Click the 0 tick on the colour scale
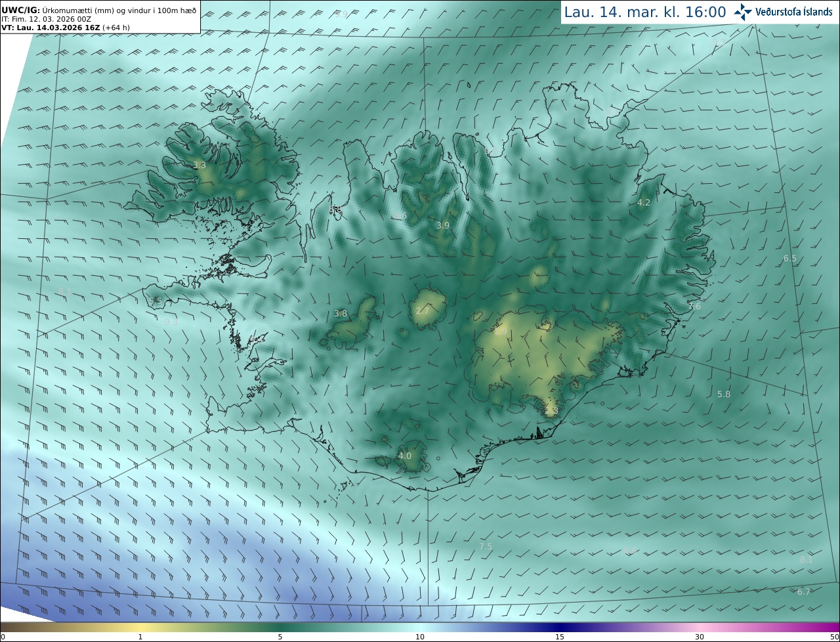 pyautogui.click(x=3, y=637)
